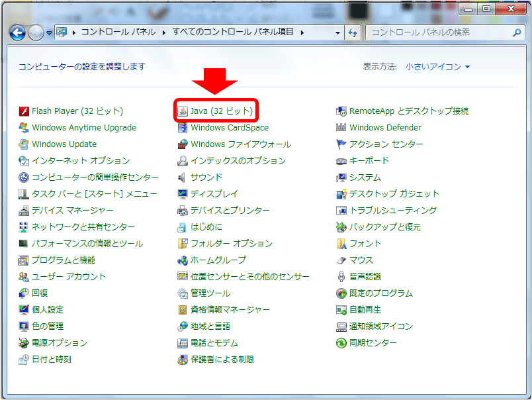Open the Windows Defender icon
The image size is (532, 400).
pyautogui.click(x=341, y=128)
